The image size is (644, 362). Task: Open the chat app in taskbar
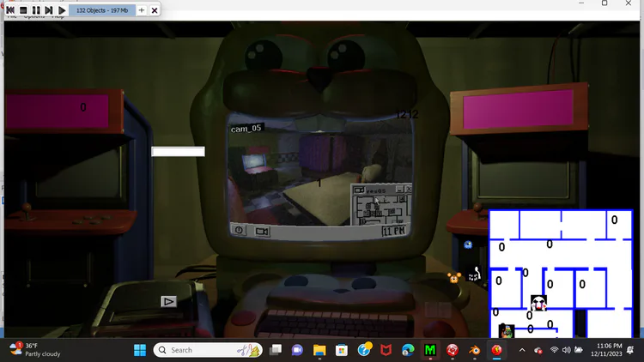tap(297, 350)
